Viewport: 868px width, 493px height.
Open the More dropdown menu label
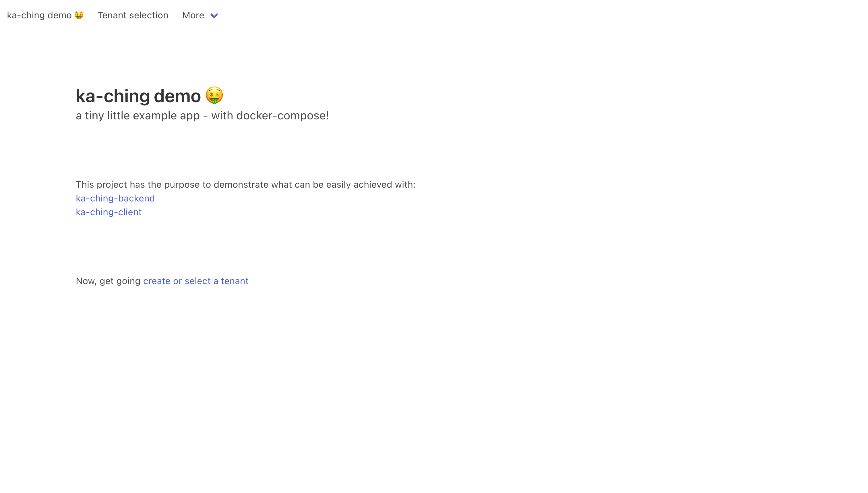pyautogui.click(x=193, y=15)
